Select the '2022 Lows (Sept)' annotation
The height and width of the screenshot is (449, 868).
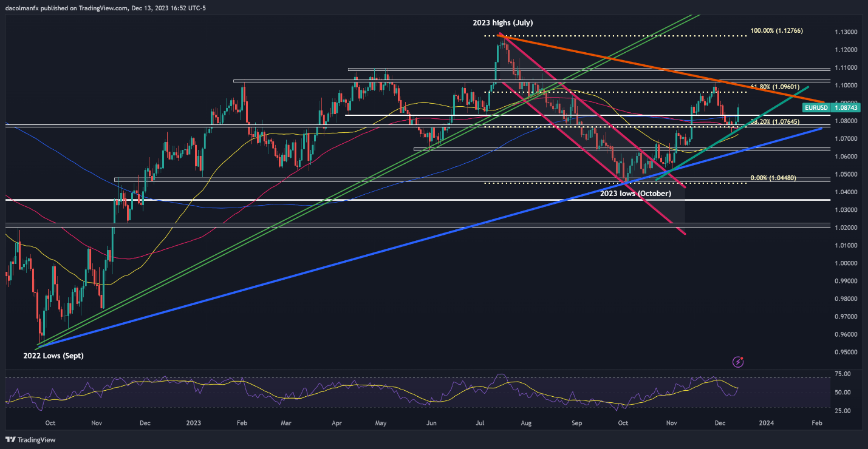(53, 356)
